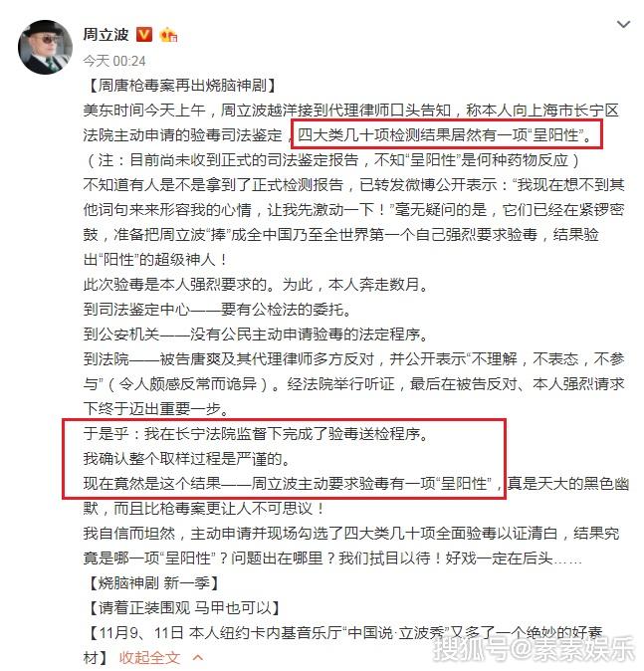The image size is (644, 671).
Task: Expand the post options chevron
Action: point(623,25)
